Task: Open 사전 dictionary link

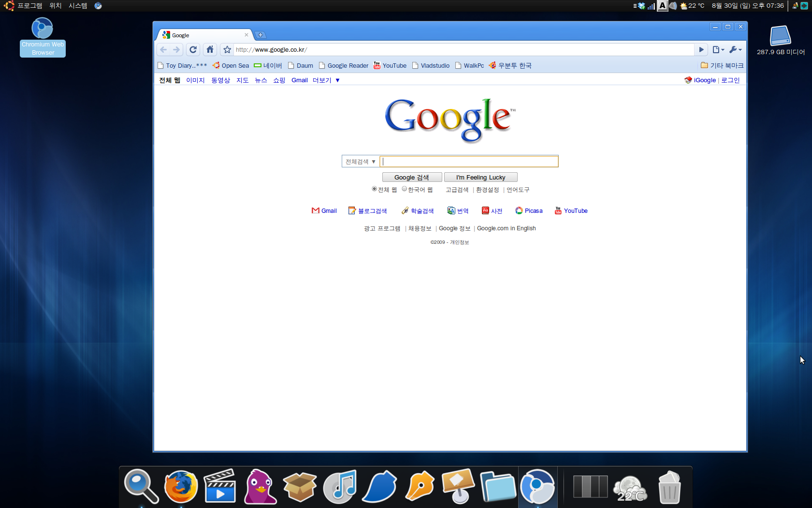Action: 492,211
